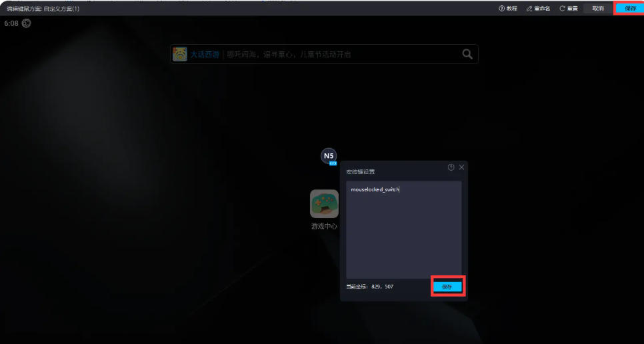Click the round icon beside 6:08 clock

[26, 23]
